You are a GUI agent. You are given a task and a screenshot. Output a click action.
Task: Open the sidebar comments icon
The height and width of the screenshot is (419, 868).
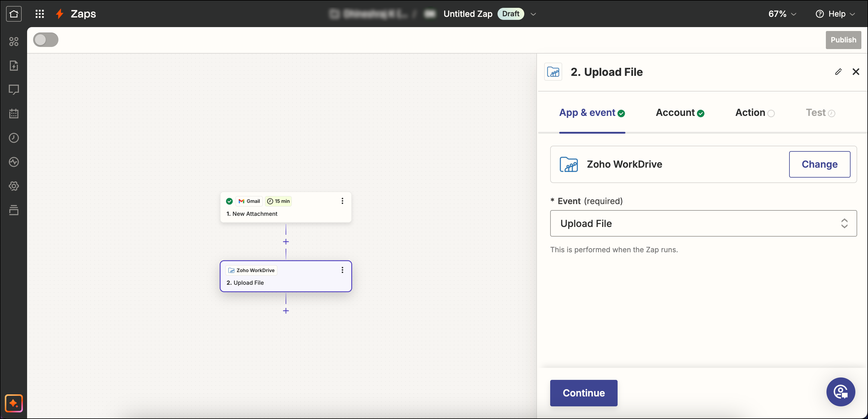(x=14, y=90)
